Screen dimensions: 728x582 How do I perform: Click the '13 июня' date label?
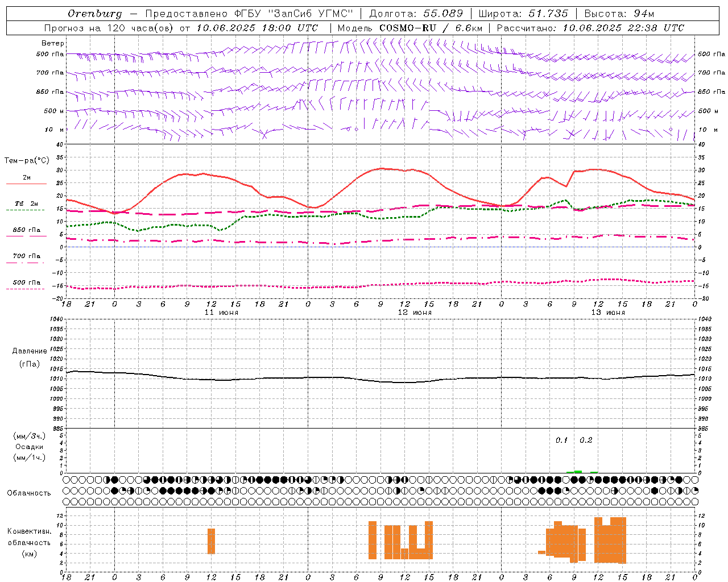coord(608,313)
